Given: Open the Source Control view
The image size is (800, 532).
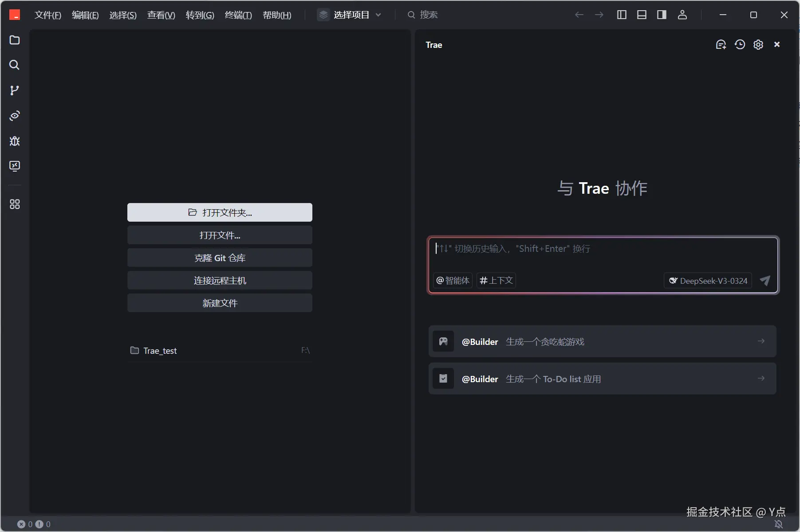Looking at the screenshot, I should click(15, 90).
